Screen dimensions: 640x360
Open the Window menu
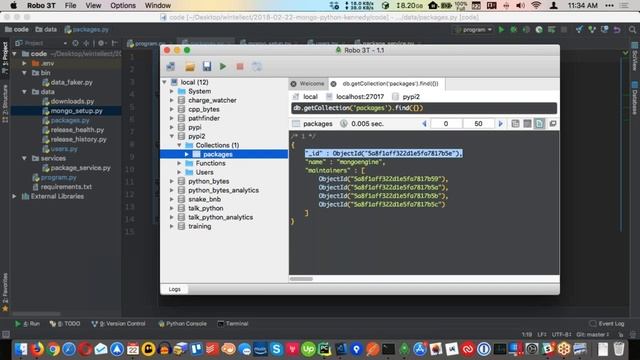click(x=158, y=5)
